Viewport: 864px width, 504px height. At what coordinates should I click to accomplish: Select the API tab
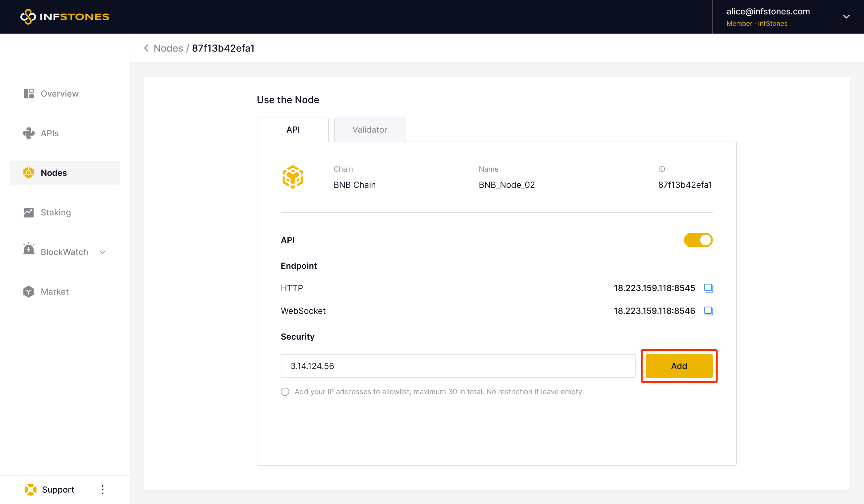(293, 130)
